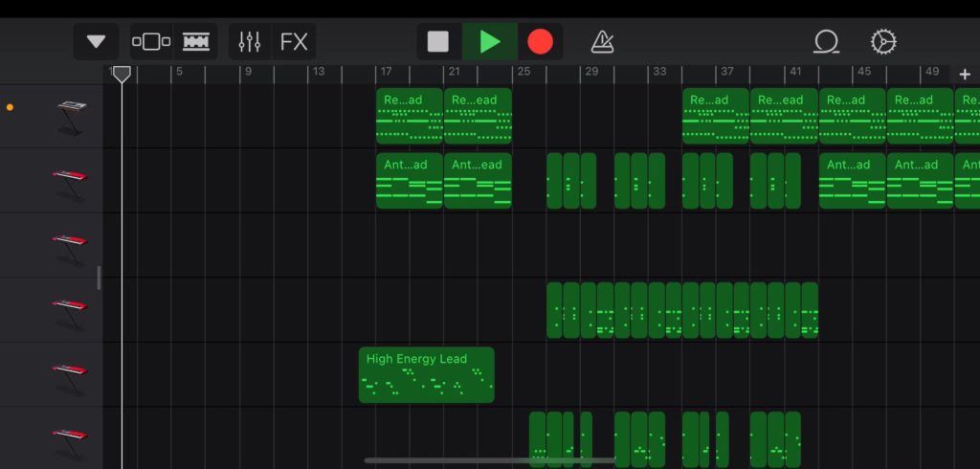980x469 pixels.
Task: Select the first Ant...ad region at bar 17
Action: (410, 181)
